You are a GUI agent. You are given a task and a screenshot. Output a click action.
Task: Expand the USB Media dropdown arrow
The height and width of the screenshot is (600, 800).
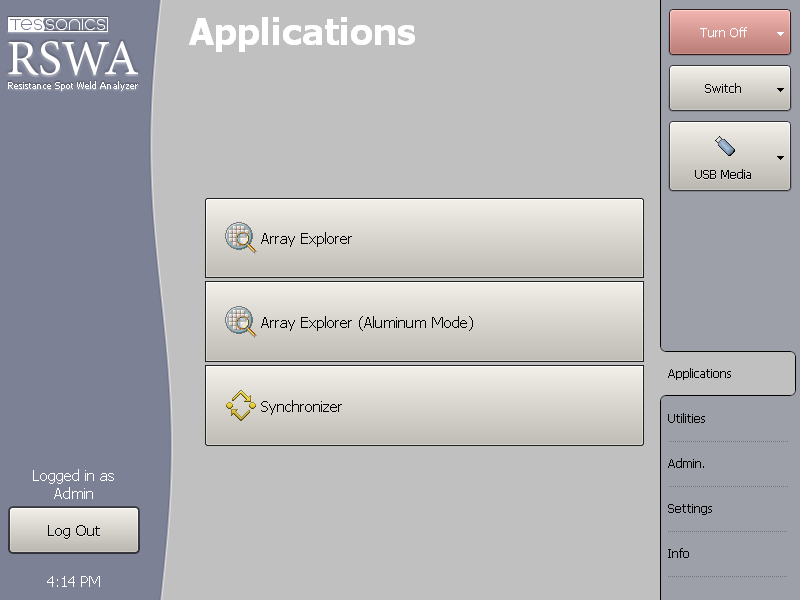tap(781, 158)
